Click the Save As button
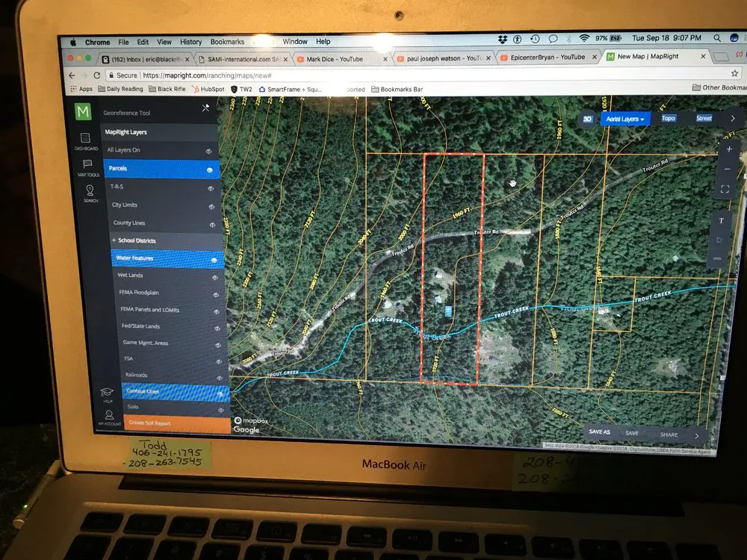The image size is (747, 560). point(599,432)
